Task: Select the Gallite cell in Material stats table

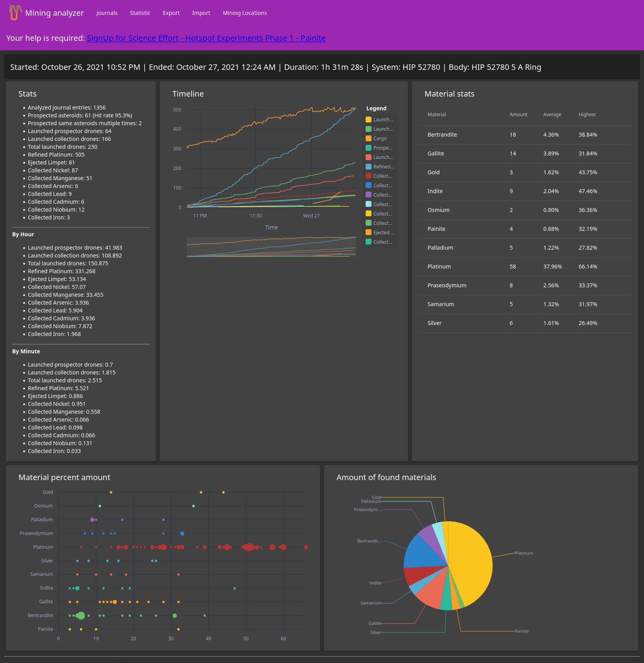Action: pyautogui.click(x=436, y=153)
